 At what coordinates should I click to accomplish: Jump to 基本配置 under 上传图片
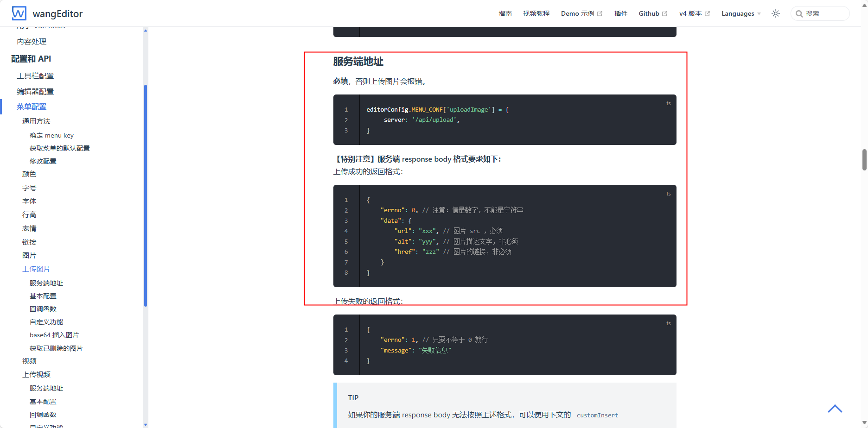coord(43,296)
